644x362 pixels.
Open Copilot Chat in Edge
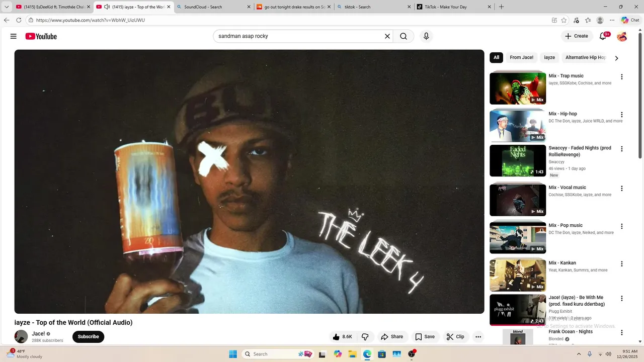click(x=630, y=20)
